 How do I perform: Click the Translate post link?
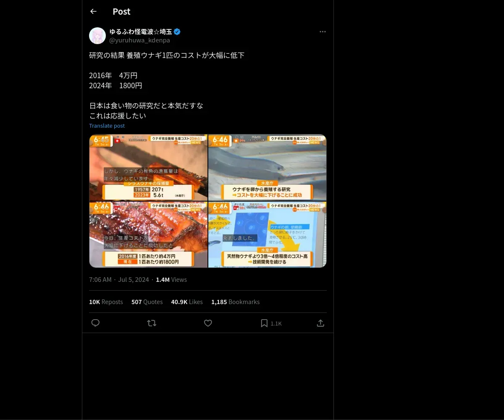pos(107,126)
